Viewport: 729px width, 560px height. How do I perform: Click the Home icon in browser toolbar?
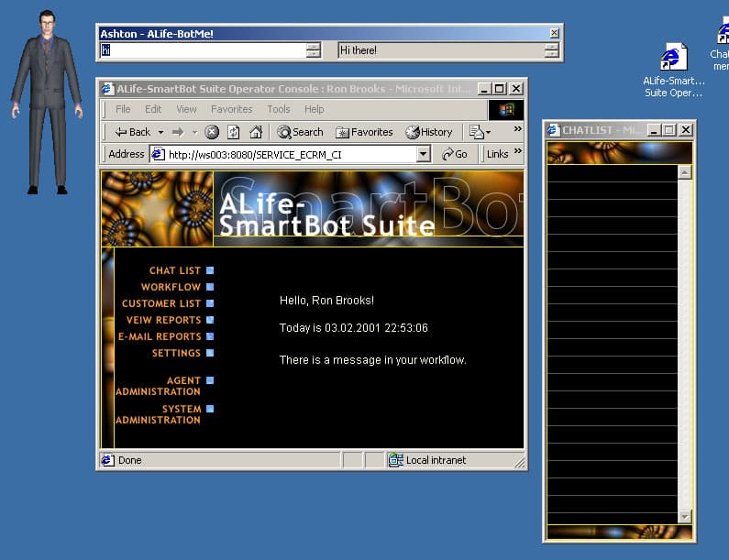click(x=256, y=132)
